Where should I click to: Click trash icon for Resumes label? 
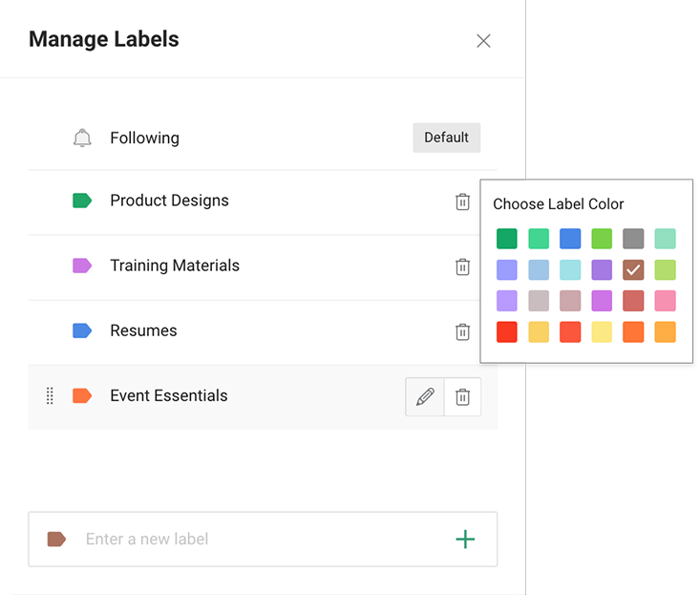pyautogui.click(x=462, y=331)
